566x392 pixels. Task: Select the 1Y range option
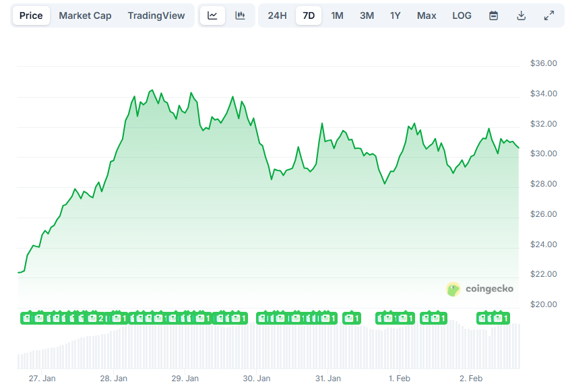pyautogui.click(x=396, y=15)
